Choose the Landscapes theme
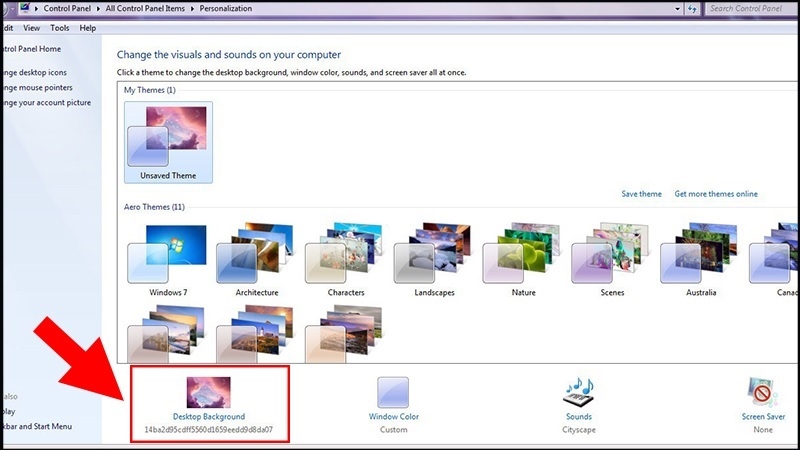This screenshot has height=450, width=800. click(433, 252)
